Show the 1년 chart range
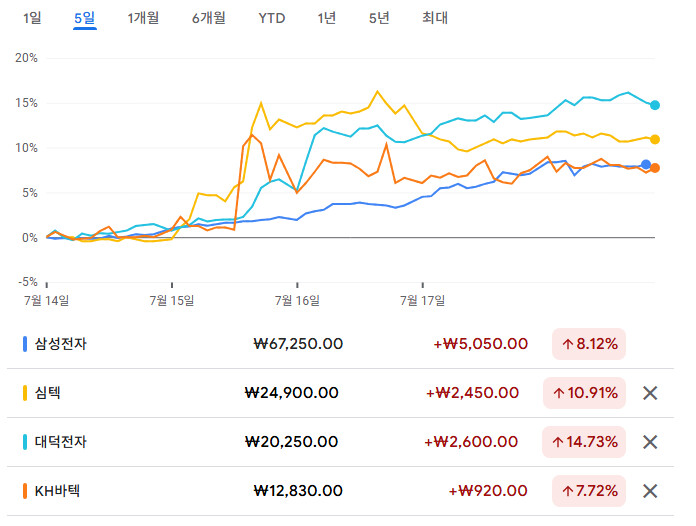The image size is (696, 526). point(327,17)
